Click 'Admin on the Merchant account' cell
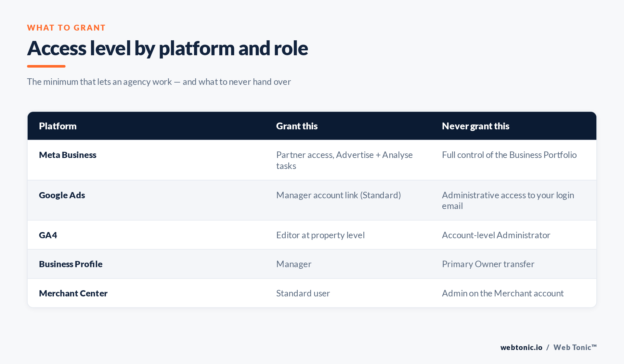 coord(503,293)
